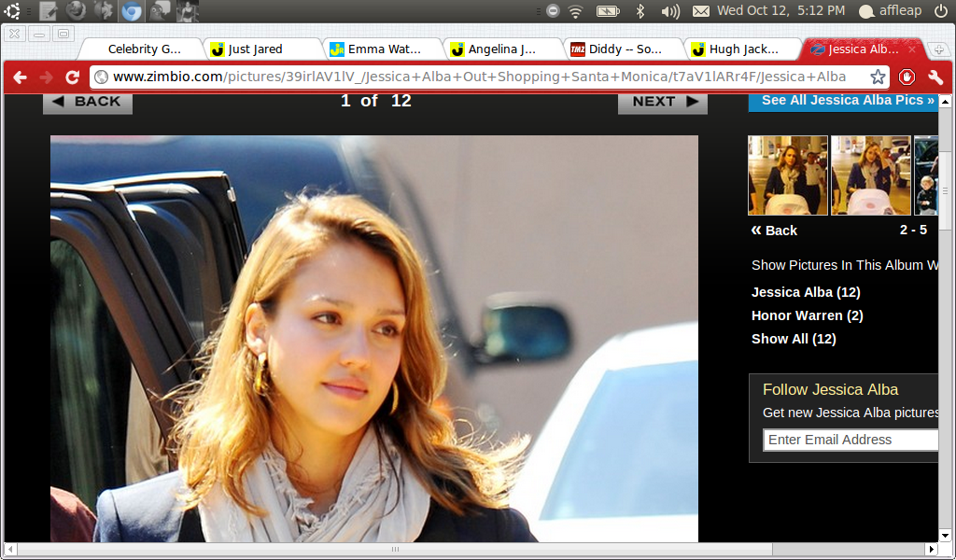The height and width of the screenshot is (560, 956).
Task: Click Show All (12)
Action: point(794,339)
